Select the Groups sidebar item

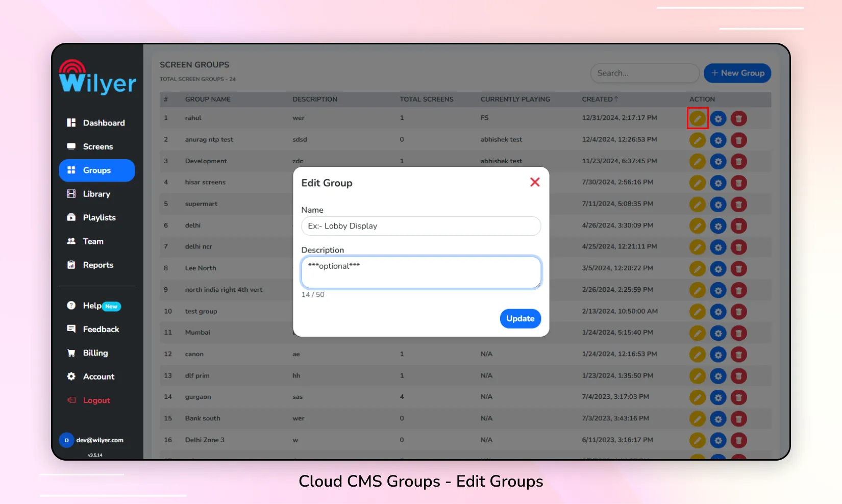pyautogui.click(x=97, y=170)
